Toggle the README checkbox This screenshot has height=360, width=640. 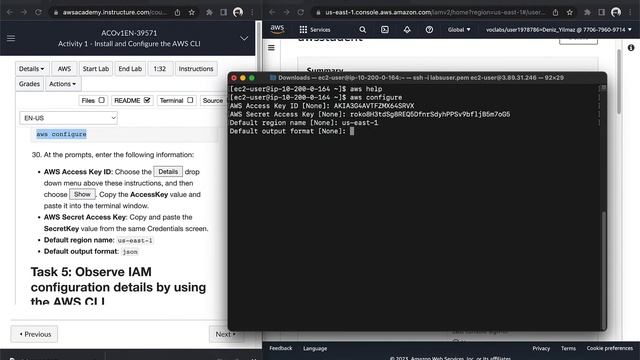pos(147,100)
